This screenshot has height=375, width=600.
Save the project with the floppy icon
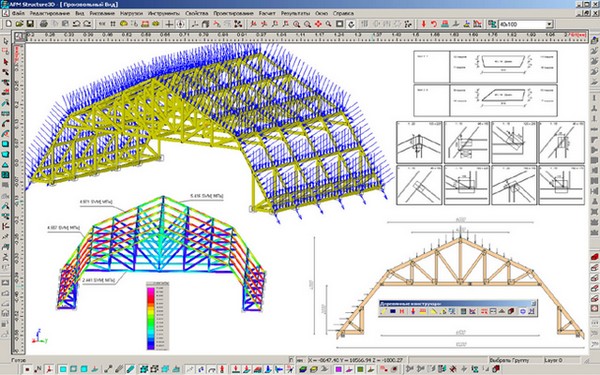pyautogui.click(x=30, y=24)
